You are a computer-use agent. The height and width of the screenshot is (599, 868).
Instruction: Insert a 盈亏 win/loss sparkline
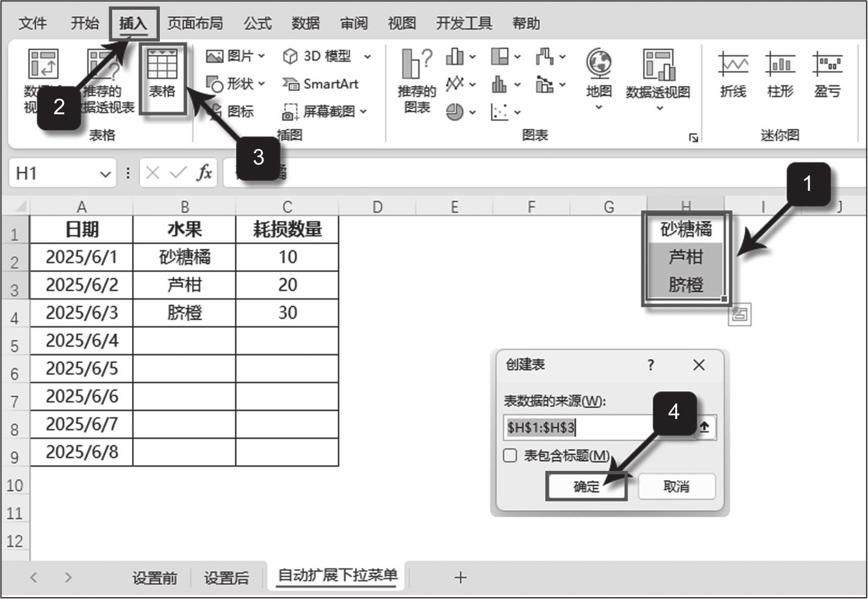[x=827, y=74]
